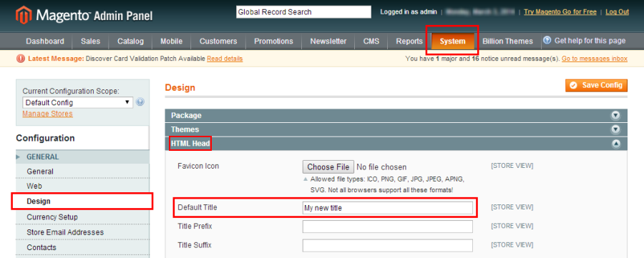The height and width of the screenshot is (258, 644).
Task: Select General in the Configuration sidebar
Action: point(82,172)
